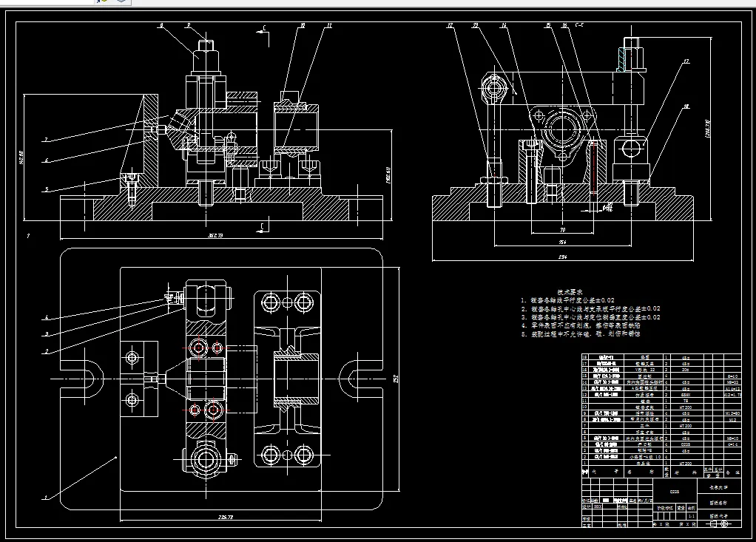Select part balloon number 11
The image size is (756, 542).
pyautogui.click(x=329, y=25)
